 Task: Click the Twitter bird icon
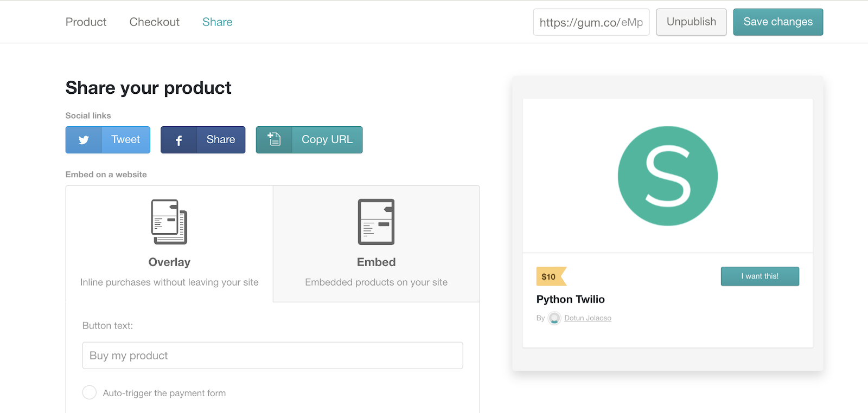pos(84,140)
